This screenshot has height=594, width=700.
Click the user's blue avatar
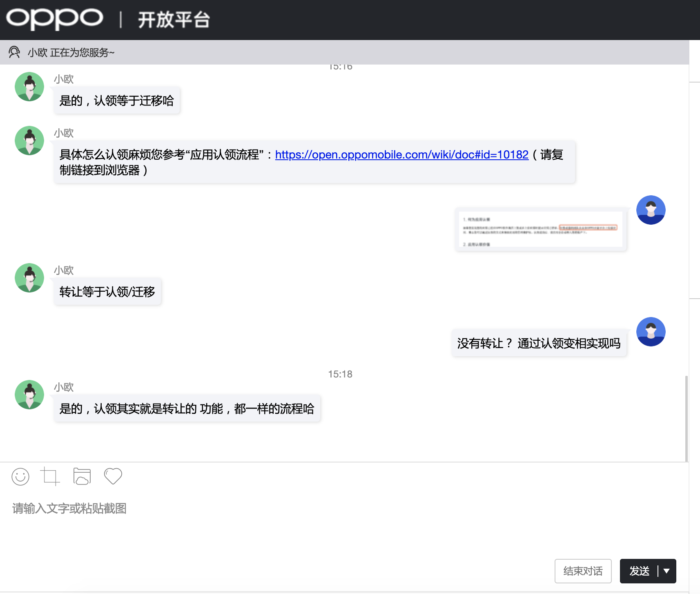[651, 210]
